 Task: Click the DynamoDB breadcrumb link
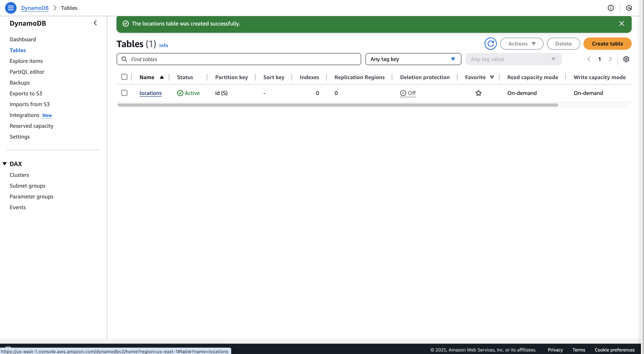tap(35, 8)
